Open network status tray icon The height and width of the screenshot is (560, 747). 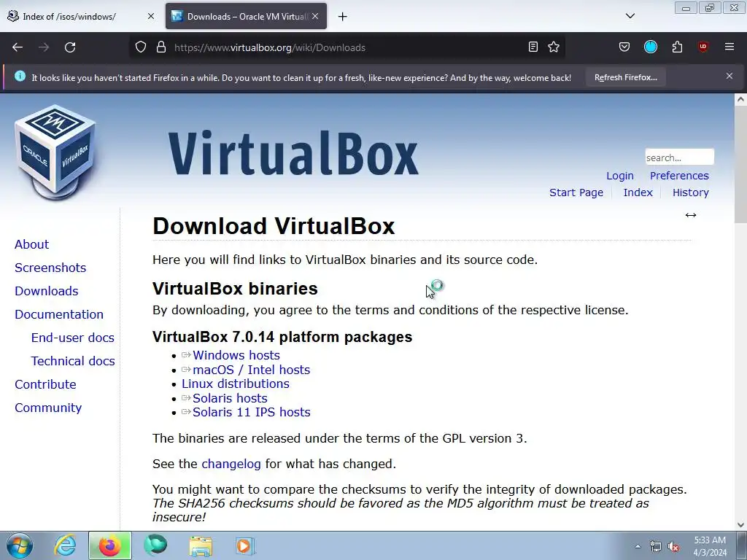(656, 546)
